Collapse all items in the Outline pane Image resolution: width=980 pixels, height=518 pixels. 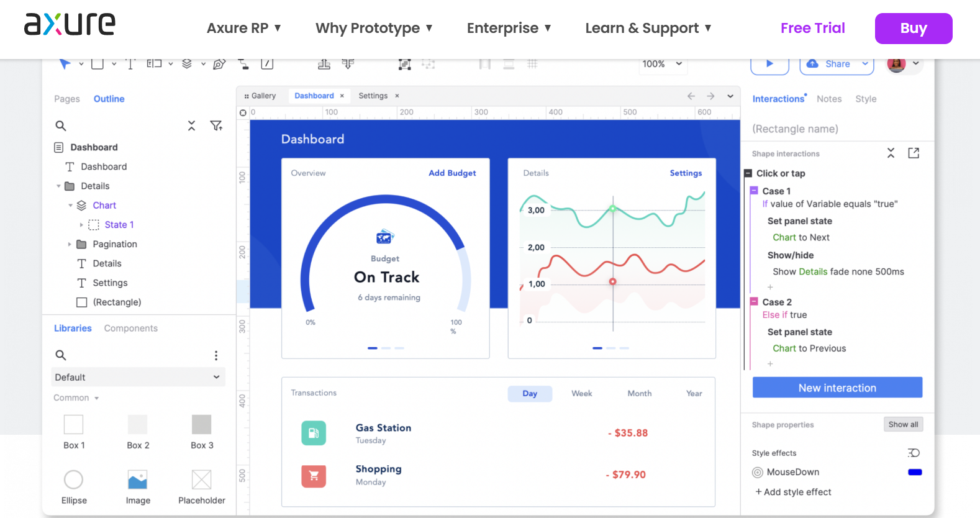(192, 125)
